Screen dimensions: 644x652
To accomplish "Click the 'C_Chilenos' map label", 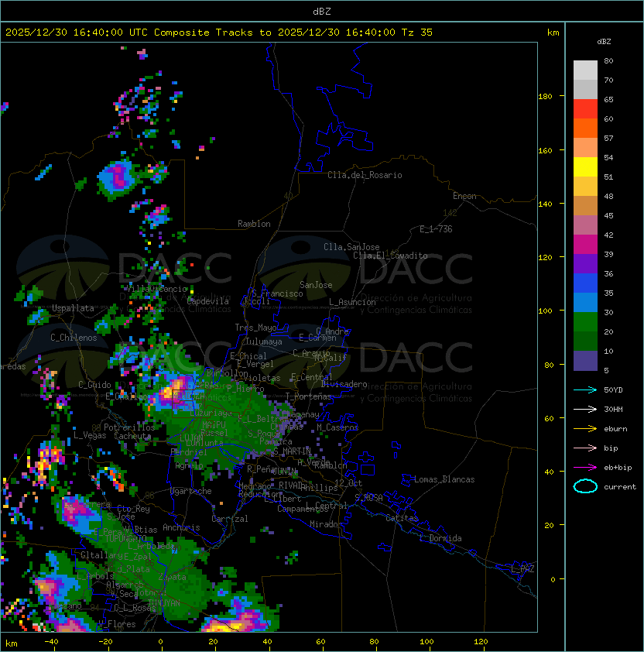I will click(x=74, y=338).
